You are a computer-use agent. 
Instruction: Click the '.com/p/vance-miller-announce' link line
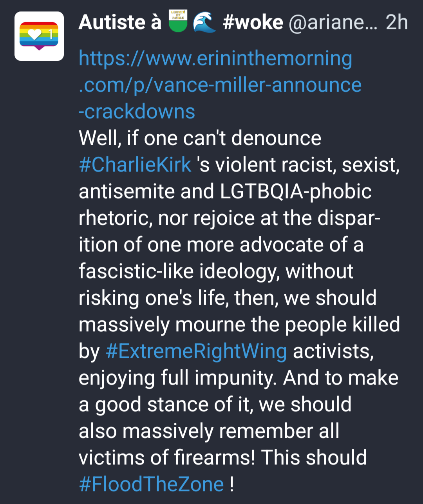(x=220, y=85)
